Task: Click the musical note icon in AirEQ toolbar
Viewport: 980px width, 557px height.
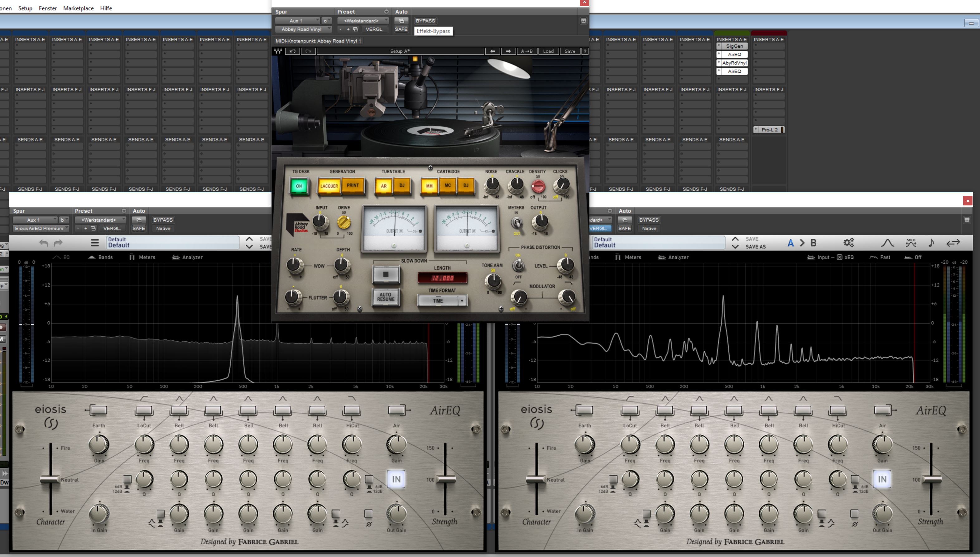Action: pyautogui.click(x=931, y=242)
